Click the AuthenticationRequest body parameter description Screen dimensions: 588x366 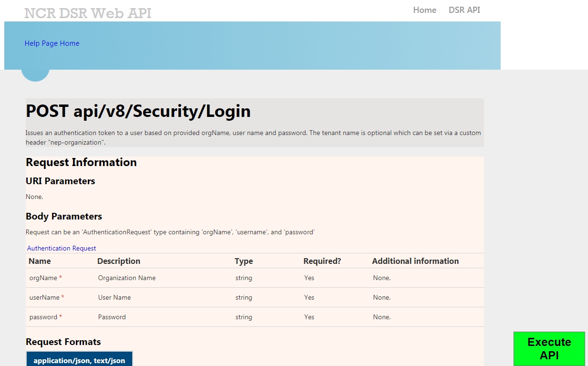170,232
